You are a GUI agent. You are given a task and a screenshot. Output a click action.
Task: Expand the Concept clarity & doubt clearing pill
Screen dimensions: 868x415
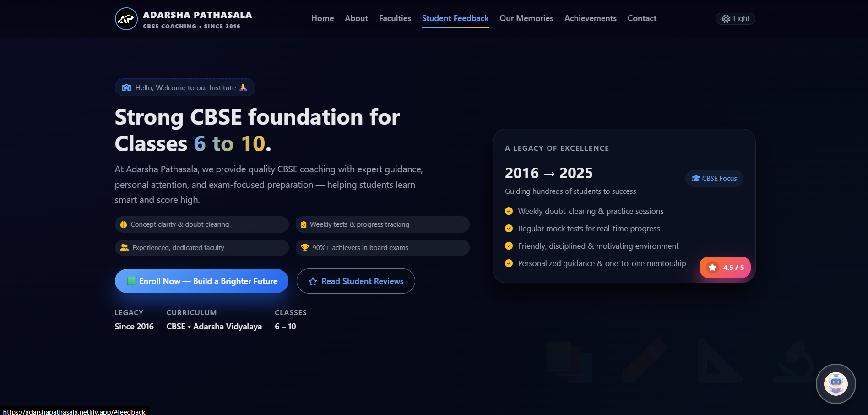201,224
